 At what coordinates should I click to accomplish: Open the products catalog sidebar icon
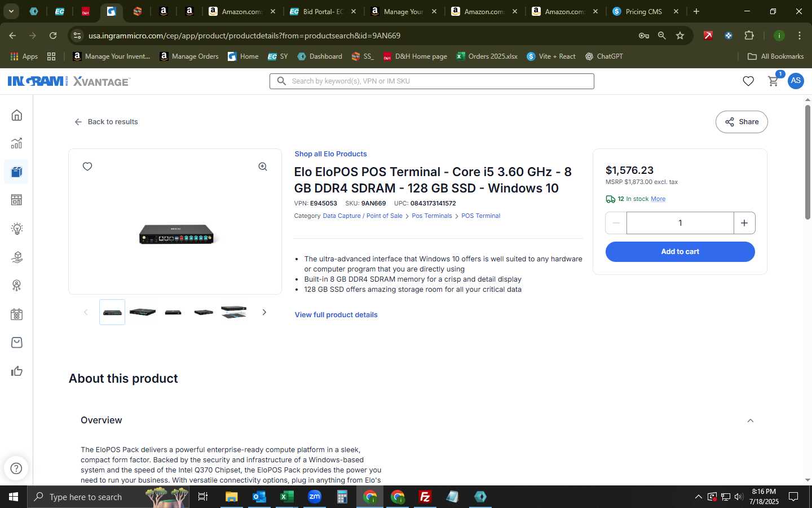pos(17,172)
